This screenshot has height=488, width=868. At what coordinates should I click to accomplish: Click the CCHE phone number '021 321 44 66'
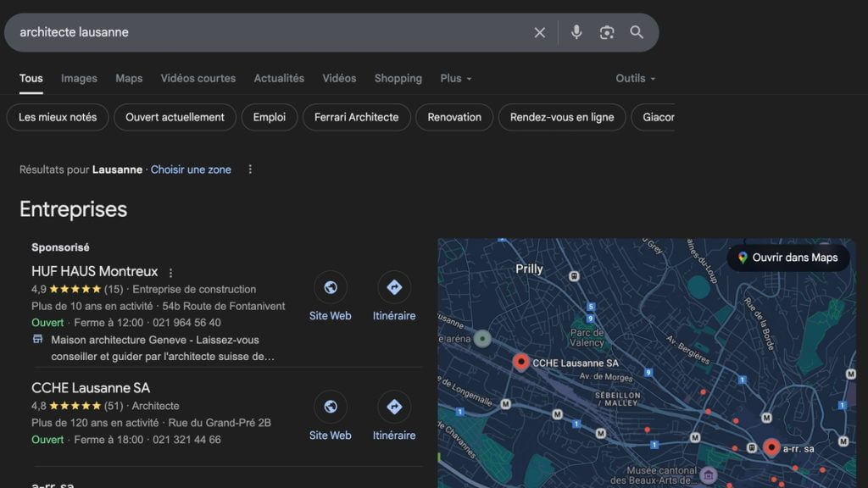tap(186, 440)
